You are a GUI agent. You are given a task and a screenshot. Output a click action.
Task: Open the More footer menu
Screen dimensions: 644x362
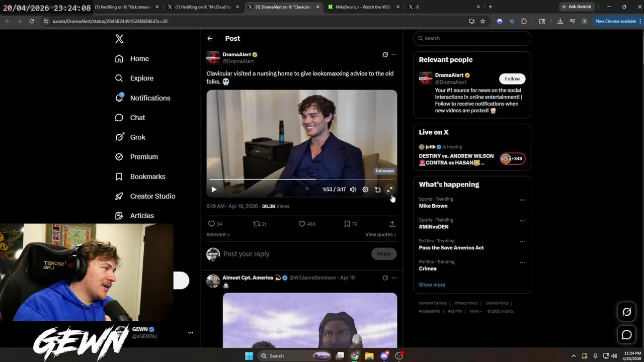tap(475, 311)
